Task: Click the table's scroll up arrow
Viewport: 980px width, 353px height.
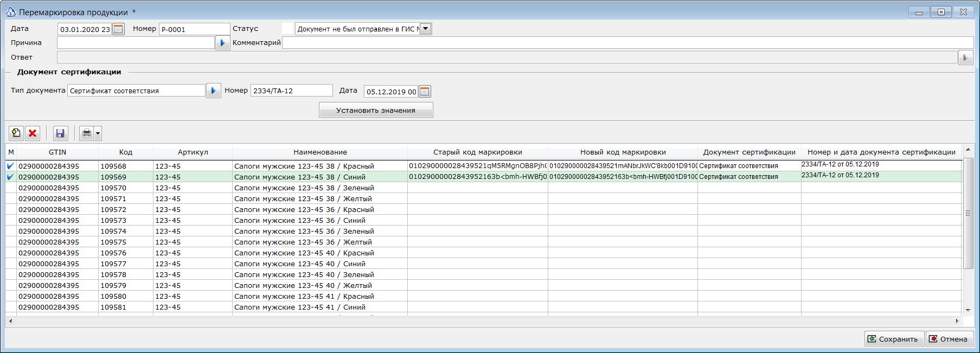Action: [x=968, y=149]
